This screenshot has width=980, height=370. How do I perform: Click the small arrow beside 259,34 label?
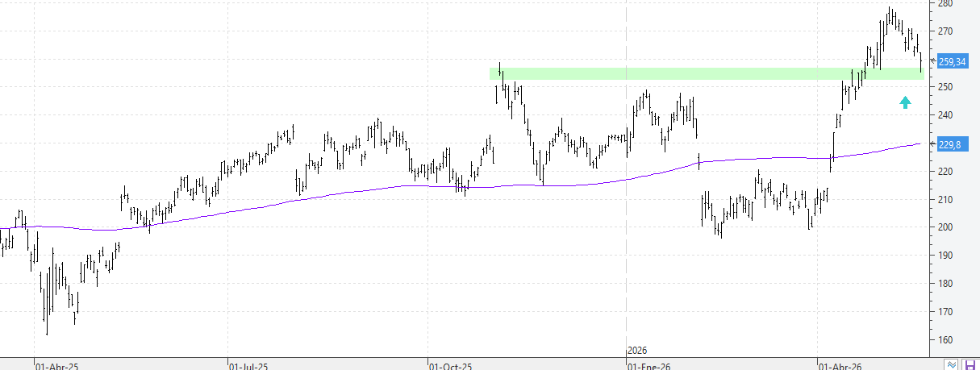pos(933,61)
